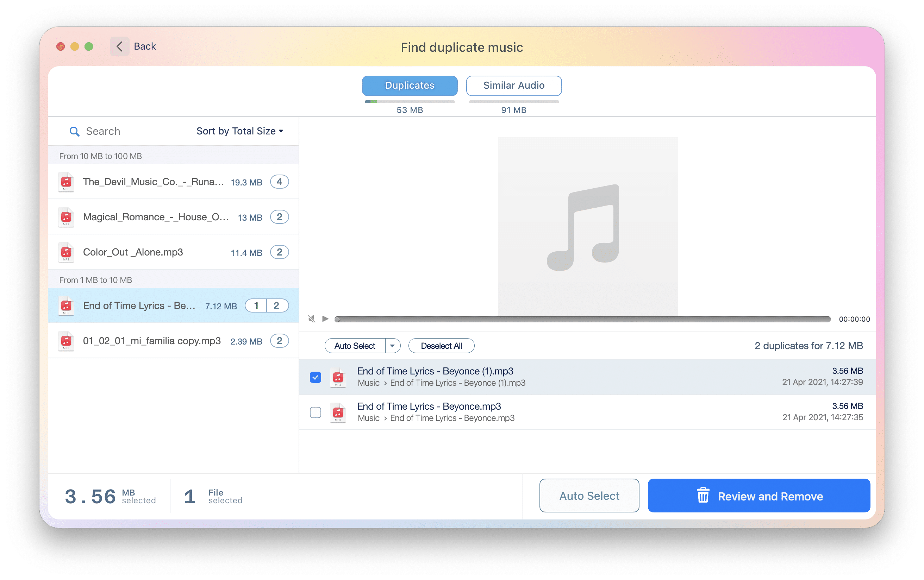
Task: Click the Search magnifier icon
Action: click(74, 132)
